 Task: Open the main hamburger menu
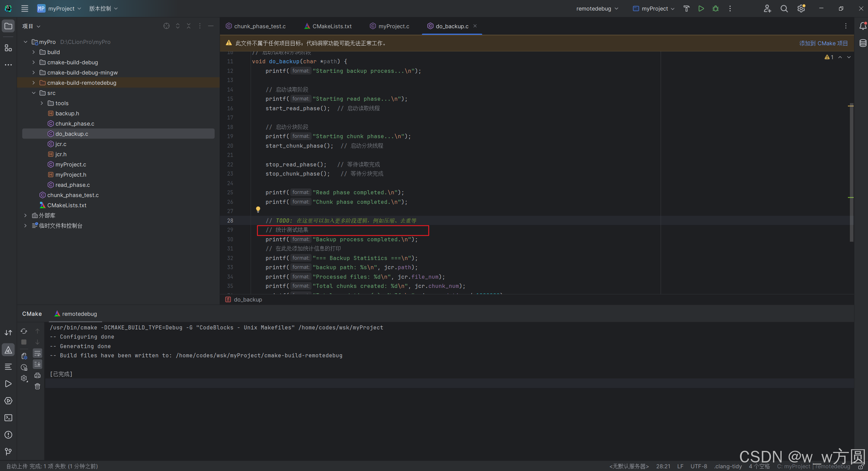point(25,9)
